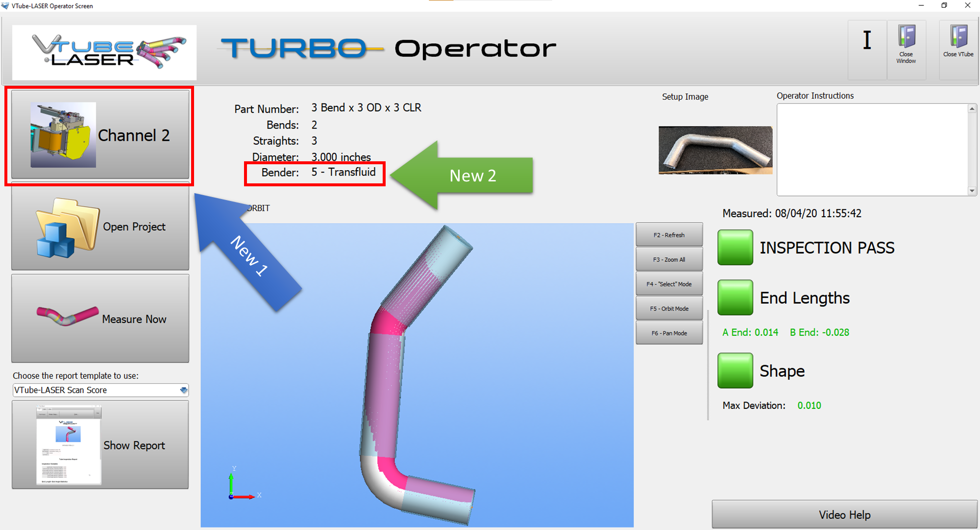Open Project using the folder button
Screen dimensions: 980x530
(100, 227)
